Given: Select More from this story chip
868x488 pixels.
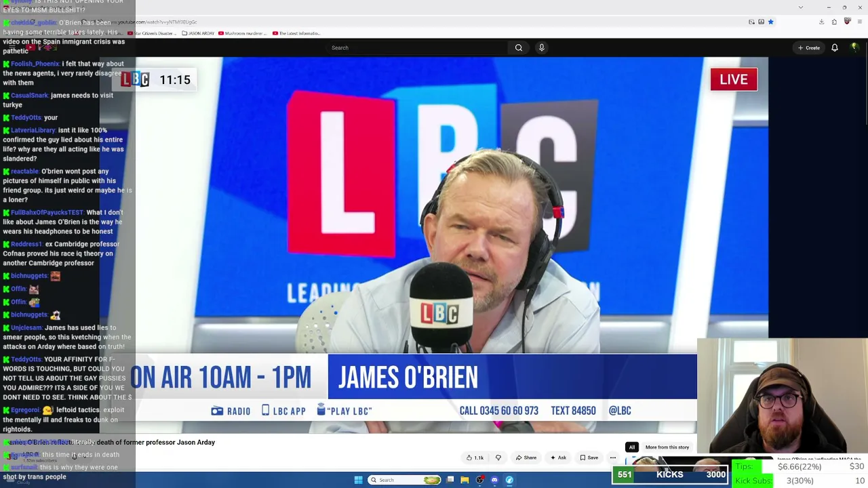Looking at the screenshot, I should coord(667,447).
